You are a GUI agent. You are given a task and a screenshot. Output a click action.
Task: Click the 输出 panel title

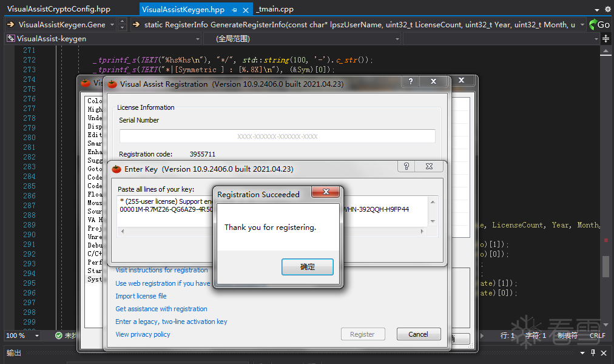pos(14,352)
